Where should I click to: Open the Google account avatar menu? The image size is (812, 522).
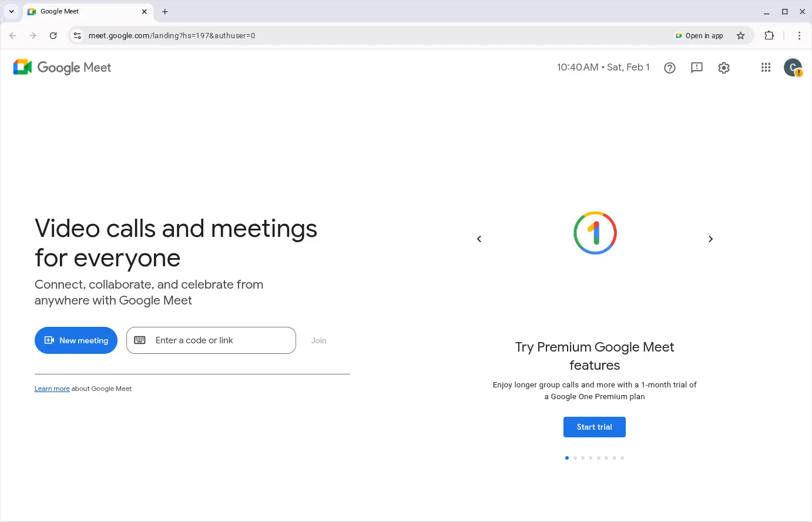[x=792, y=68]
